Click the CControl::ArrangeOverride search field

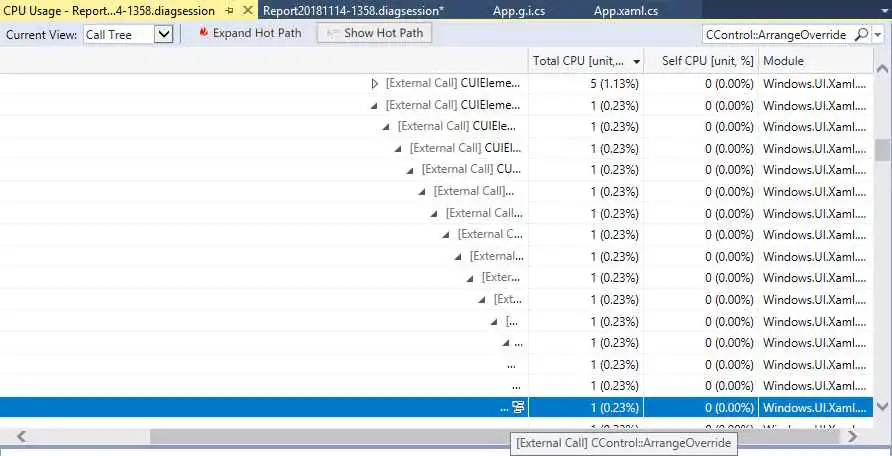click(776, 35)
